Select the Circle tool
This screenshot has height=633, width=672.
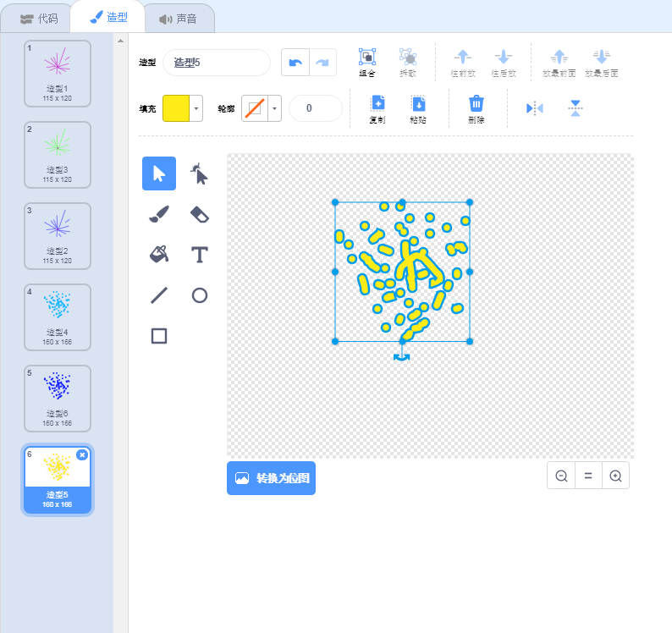tap(200, 295)
